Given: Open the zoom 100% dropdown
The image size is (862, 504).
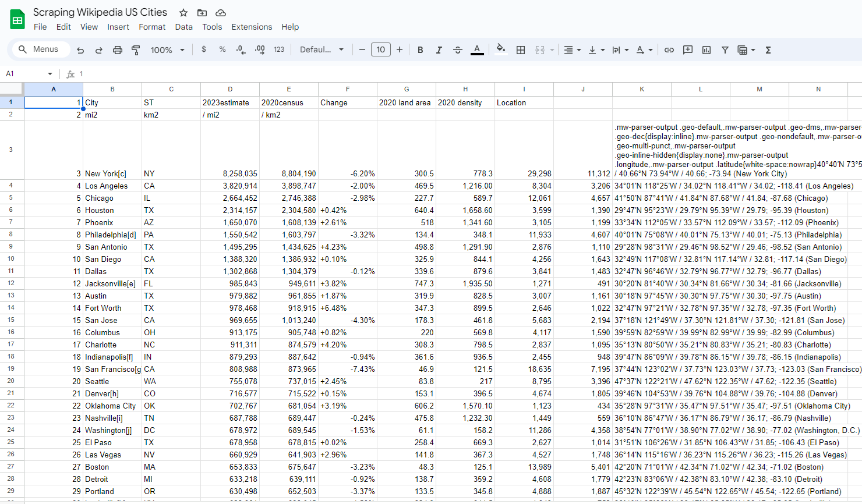Looking at the screenshot, I should click(167, 50).
